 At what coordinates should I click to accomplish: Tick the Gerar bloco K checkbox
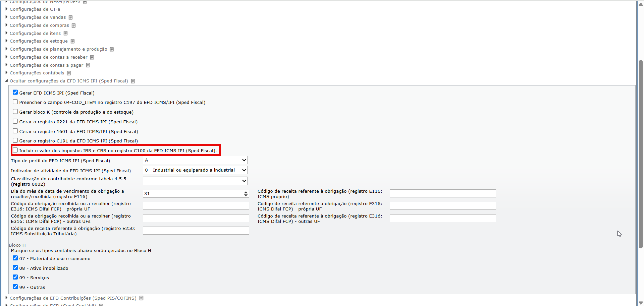coord(15,112)
